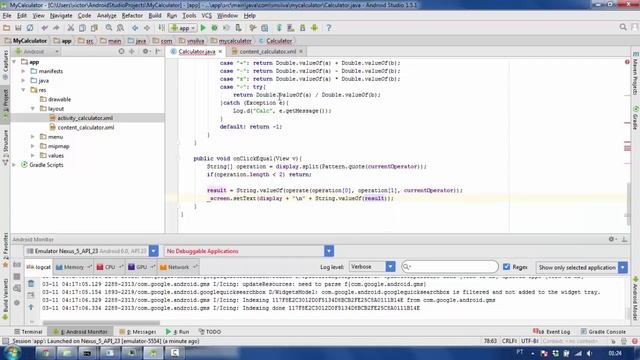Click the screen capture camera icon in Android Monitor
The image size is (640, 360).
pyautogui.click(x=17, y=264)
